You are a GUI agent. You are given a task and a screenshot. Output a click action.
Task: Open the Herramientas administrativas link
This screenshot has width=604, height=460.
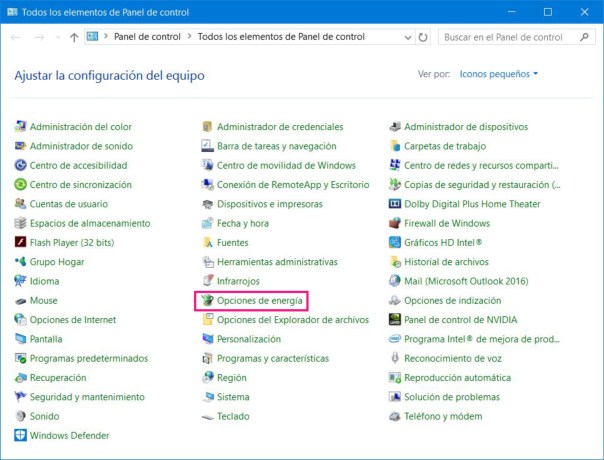pos(277,262)
